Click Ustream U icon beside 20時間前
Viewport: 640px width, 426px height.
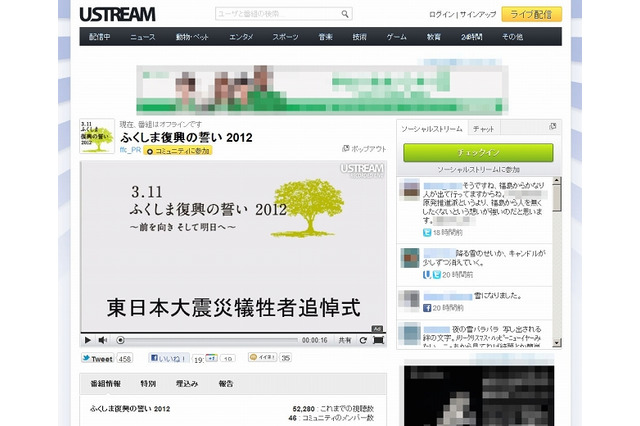[x=427, y=275]
